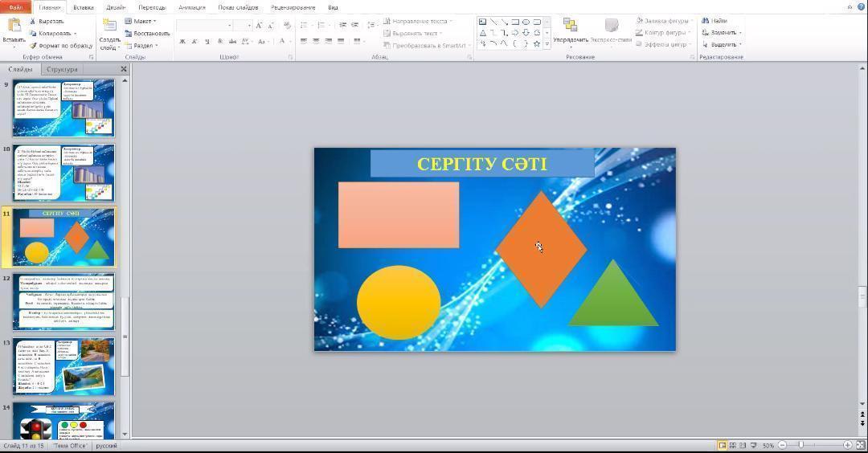Image resolution: width=868 pixels, height=453 pixels.
Task: Click the Paste (Вставить) clipboard icon
Action: (x=14, y=26)
